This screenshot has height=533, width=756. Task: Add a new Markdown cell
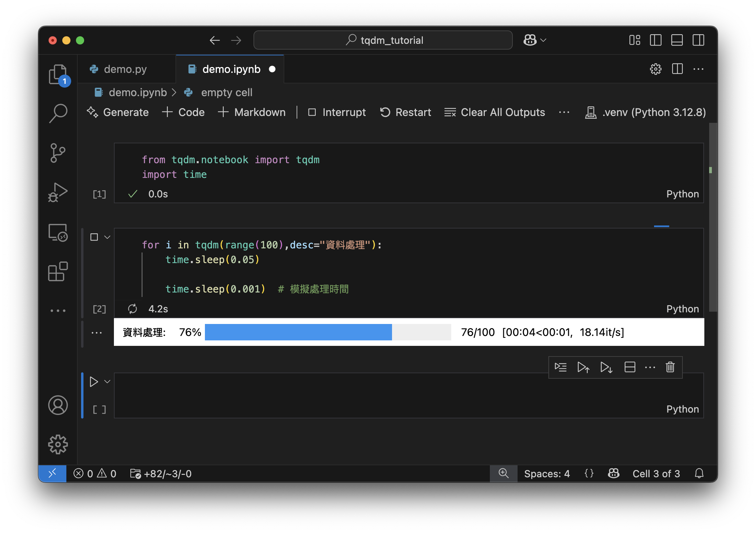[252, 112]
